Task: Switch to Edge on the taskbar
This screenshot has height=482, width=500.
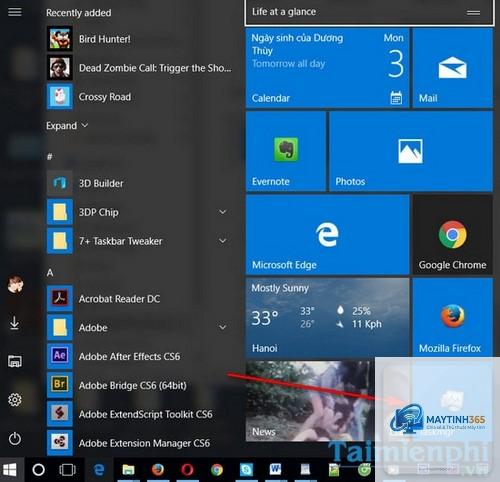Action: pos(99,470)
